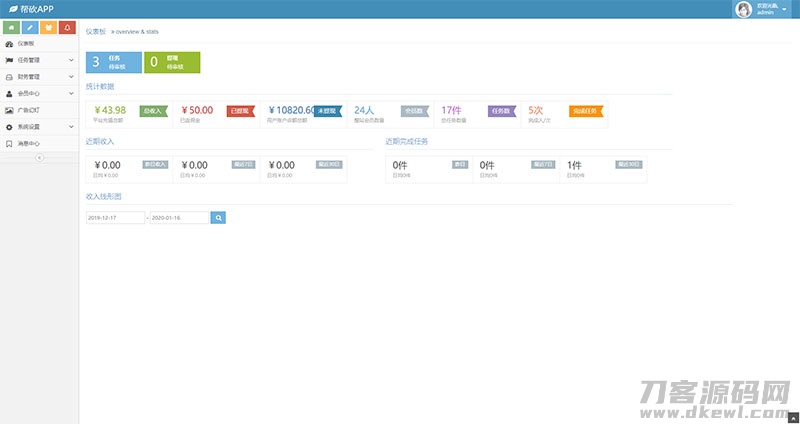Click the picture icon beside 广告幻灯
800x424 pixels.
pos(9,110)
